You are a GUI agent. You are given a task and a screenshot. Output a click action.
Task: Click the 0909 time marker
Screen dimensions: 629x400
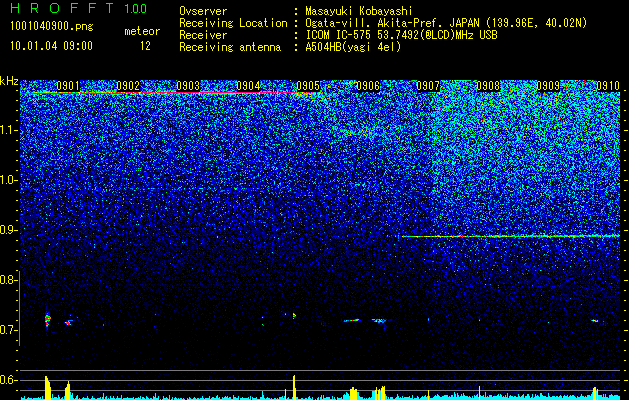tap(548, 86)
